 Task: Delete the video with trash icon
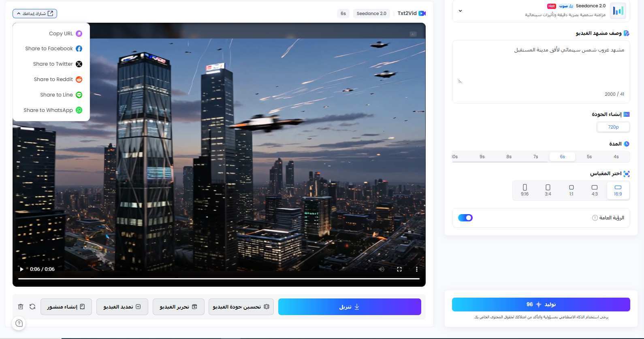pos(21,307)
